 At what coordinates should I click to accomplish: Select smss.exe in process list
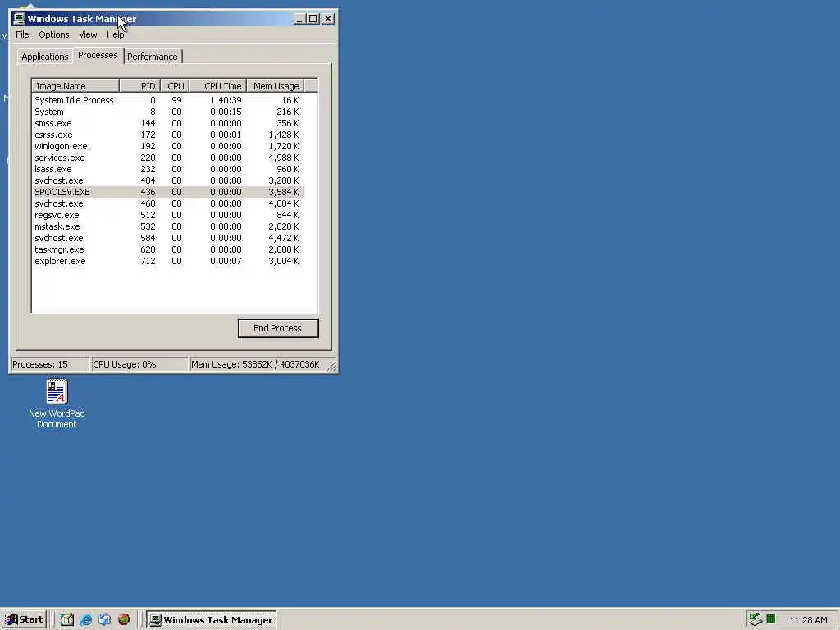(x=168, y=123)
